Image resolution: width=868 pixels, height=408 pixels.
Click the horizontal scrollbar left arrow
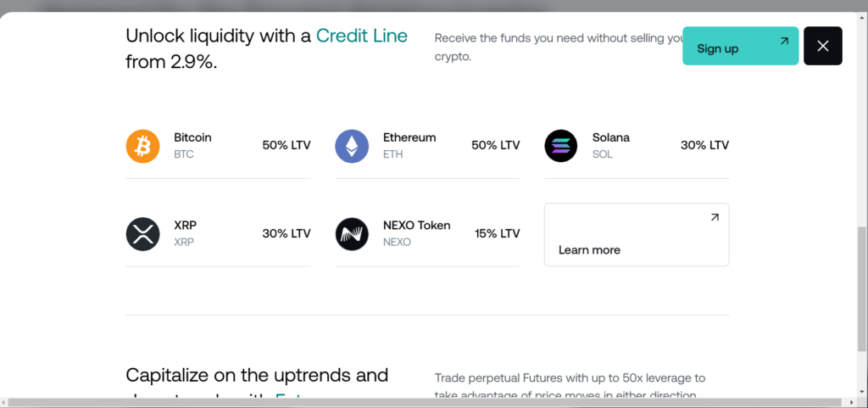tap(4, 402)
